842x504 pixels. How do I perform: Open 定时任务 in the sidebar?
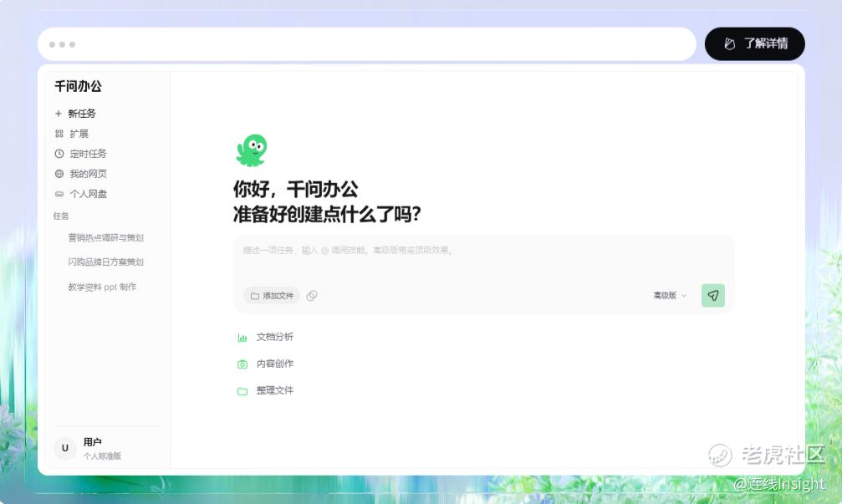[x=88, y=154]
